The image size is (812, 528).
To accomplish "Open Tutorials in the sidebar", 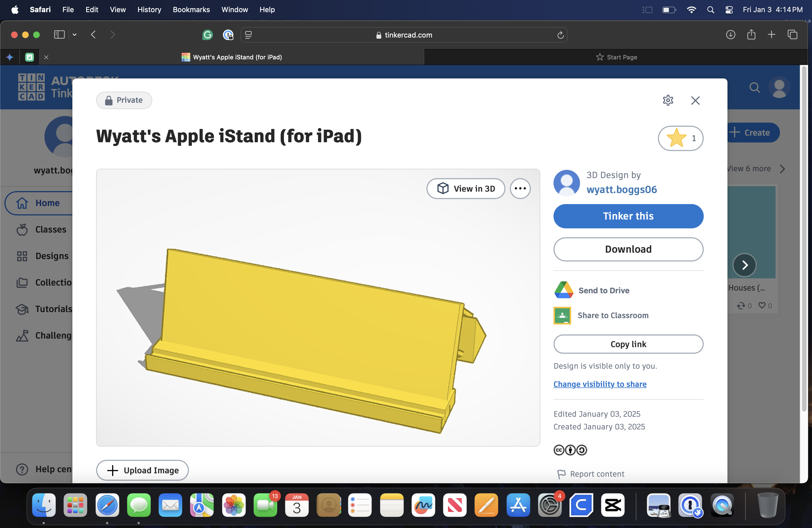I will [x=44, y=309].
